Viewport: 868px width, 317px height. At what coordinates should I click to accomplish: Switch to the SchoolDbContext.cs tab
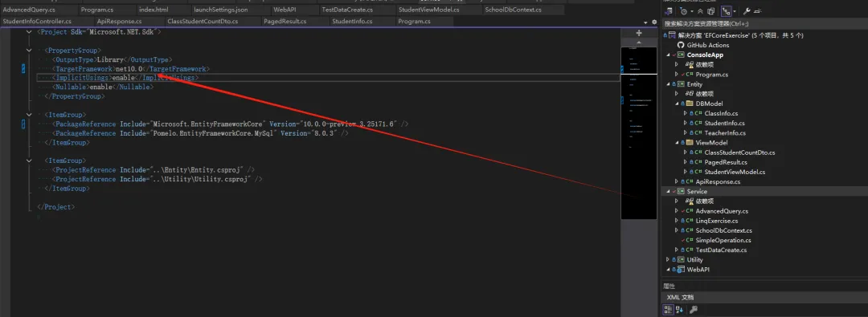(x=513, y=10)
